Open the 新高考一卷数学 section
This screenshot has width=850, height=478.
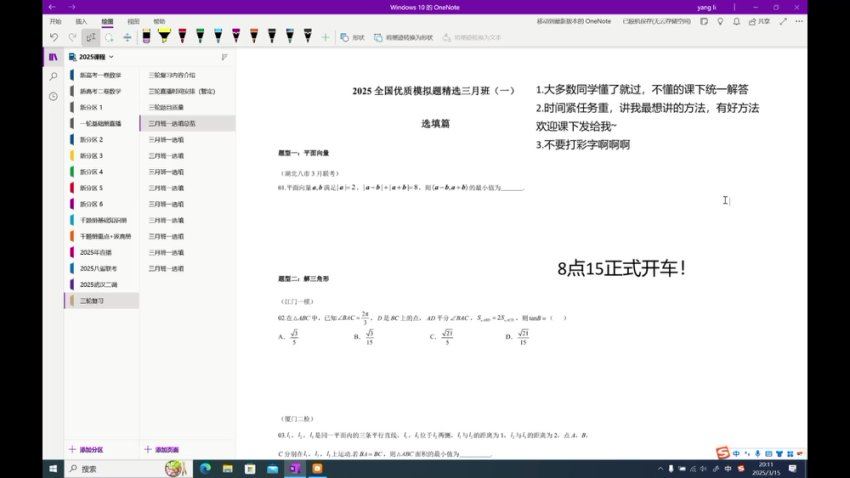pyautogui.click(x=102, y=75)
